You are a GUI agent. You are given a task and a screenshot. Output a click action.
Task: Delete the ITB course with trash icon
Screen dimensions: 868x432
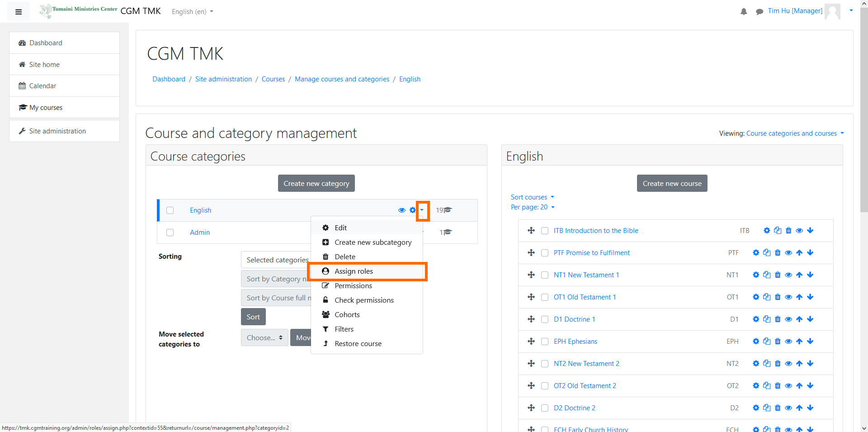coord(788,231)
